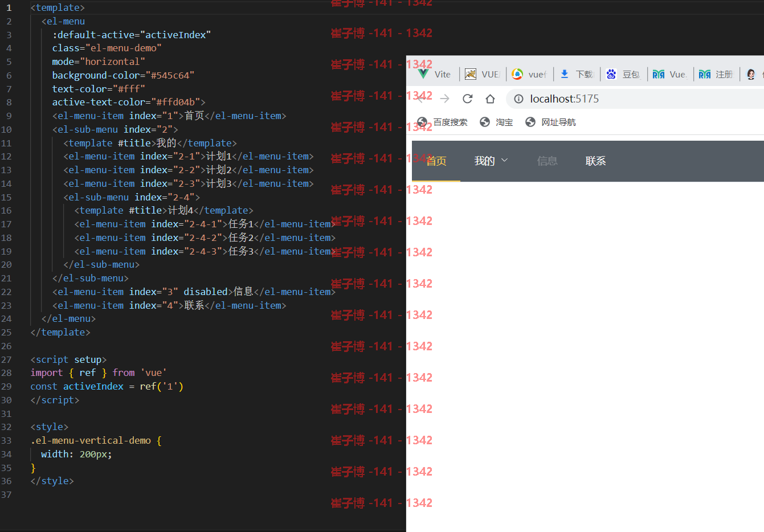This screenshot has width=764, height=532.
Task: Click the 任务2 menu-item code line
Action: [205, 238]
